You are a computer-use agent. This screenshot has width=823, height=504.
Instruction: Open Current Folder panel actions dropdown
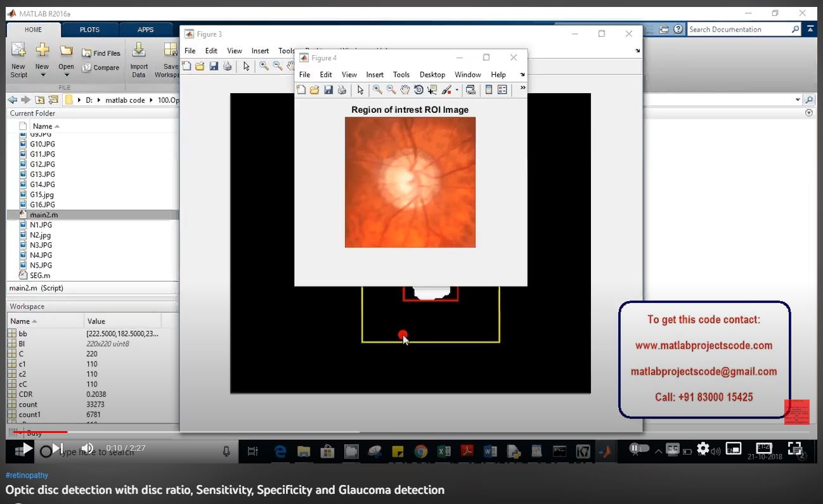coord(808,113)
